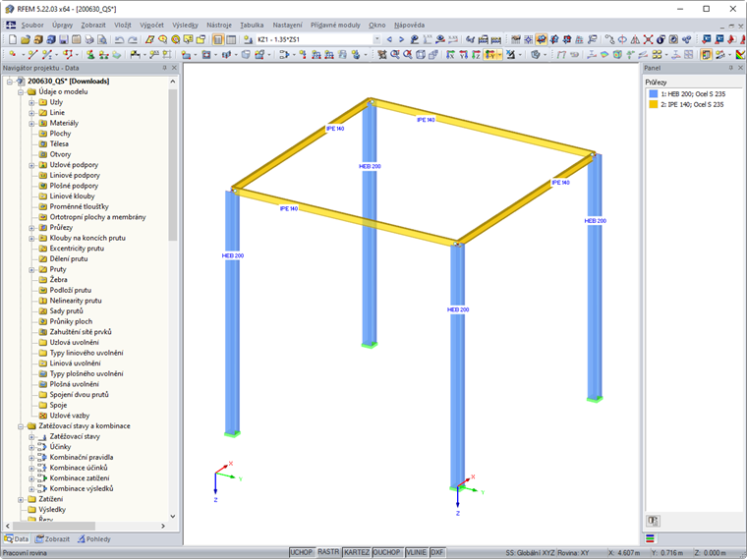Collapse the Údaje o modelu node
Screen dimensions: 747x560
[21, 92]
